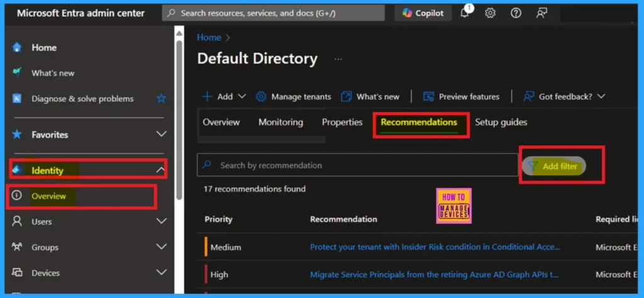Click the What's new sidebar icon

17,73
